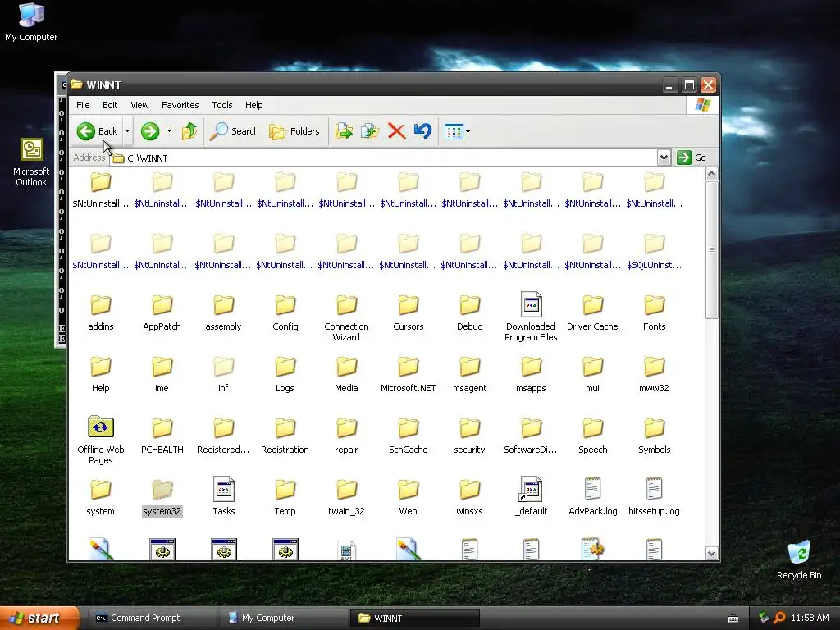
Task: Click the WINNT taskbar button
Action: tap(414, 619)
